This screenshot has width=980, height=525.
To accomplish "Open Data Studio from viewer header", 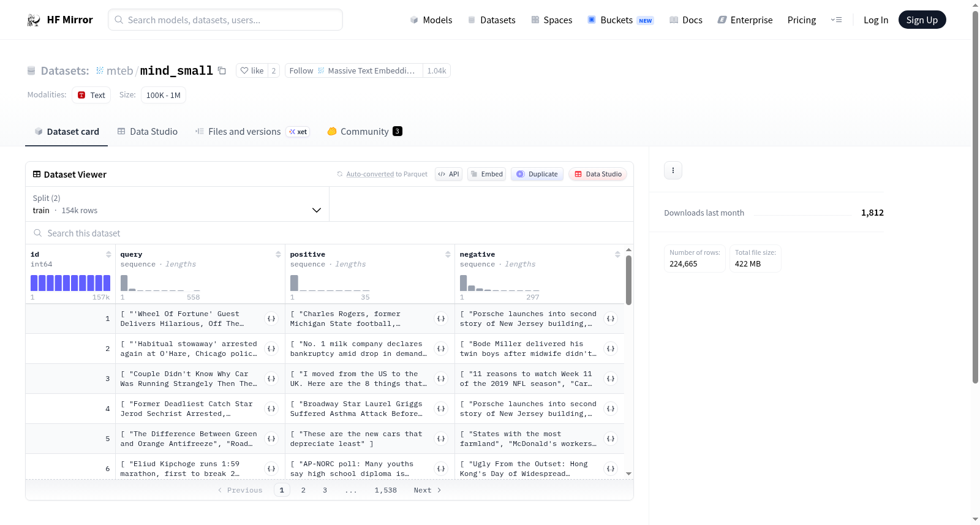I will click(598, 174).
